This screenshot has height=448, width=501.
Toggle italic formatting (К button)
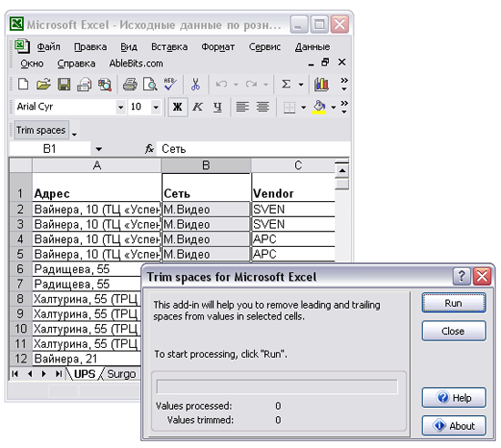point(198,107)
